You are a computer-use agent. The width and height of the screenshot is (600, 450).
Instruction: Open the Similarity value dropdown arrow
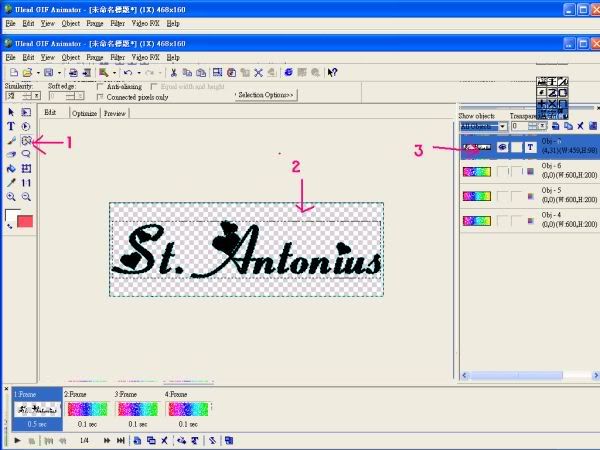(x=37, y=96)
